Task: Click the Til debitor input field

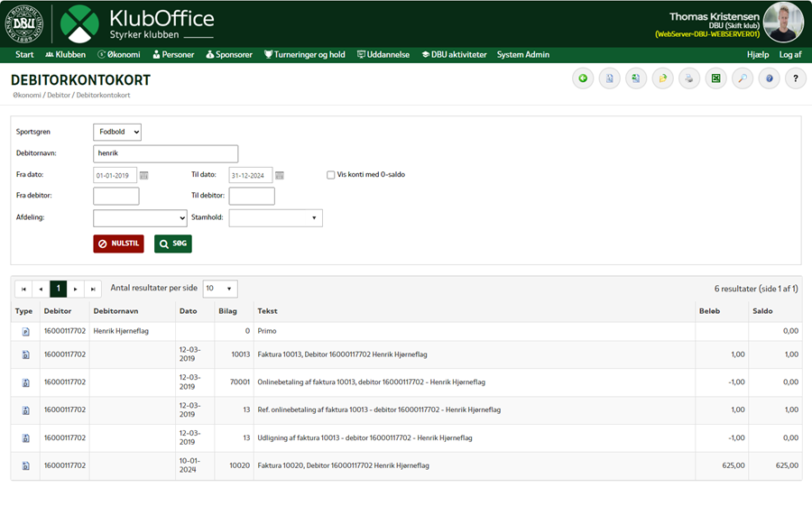Action: click(x=252, y=197)
